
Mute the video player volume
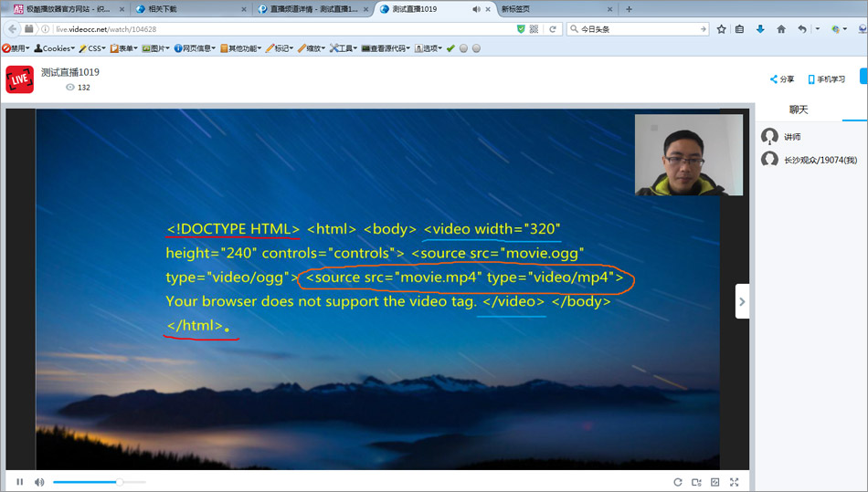click(39, 482)
